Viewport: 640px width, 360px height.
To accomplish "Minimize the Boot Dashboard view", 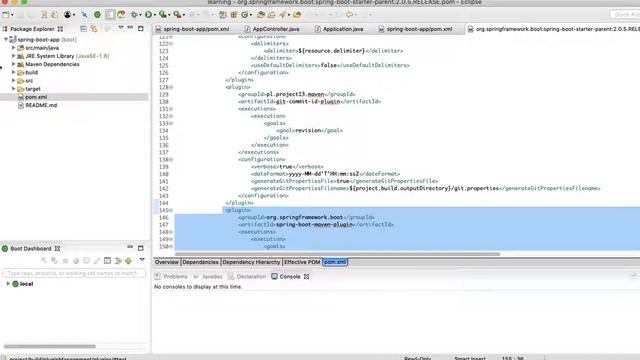I will (130, 247).
